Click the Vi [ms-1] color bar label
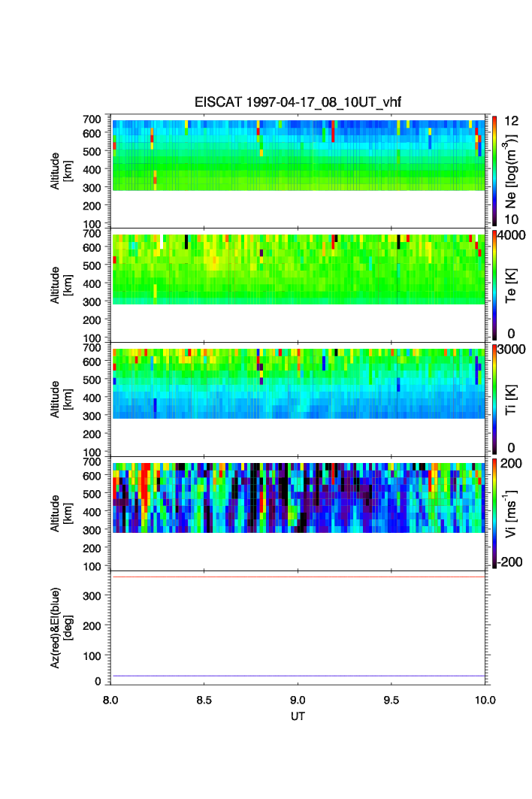 tap(511, 513)
